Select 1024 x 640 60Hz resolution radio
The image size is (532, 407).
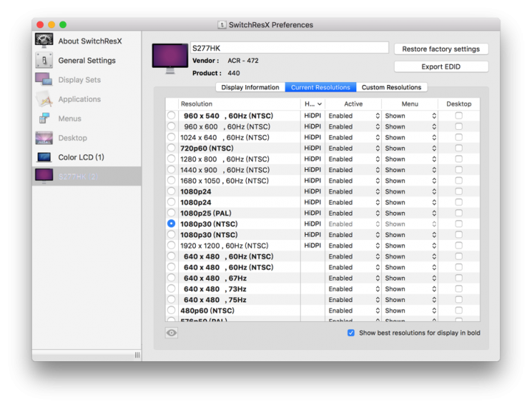[171, 137]
